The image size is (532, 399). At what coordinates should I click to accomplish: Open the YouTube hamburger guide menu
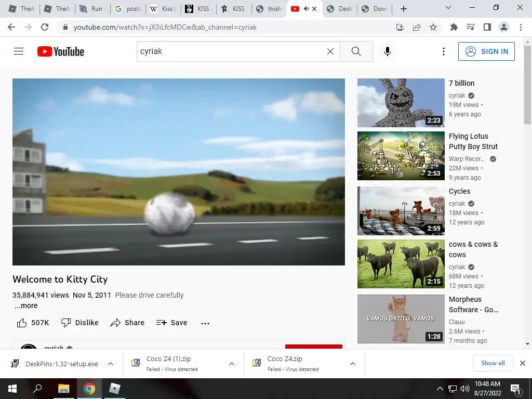coord(19,51)
